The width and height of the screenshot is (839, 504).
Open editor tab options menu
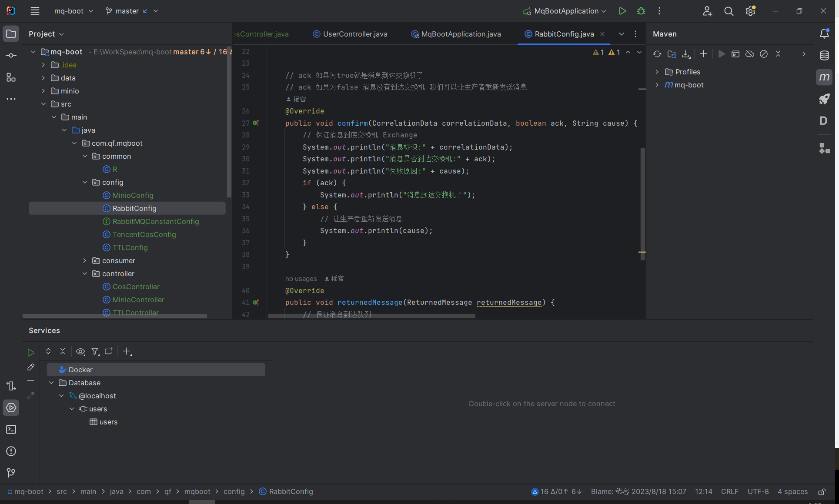[x=635, y=34]
